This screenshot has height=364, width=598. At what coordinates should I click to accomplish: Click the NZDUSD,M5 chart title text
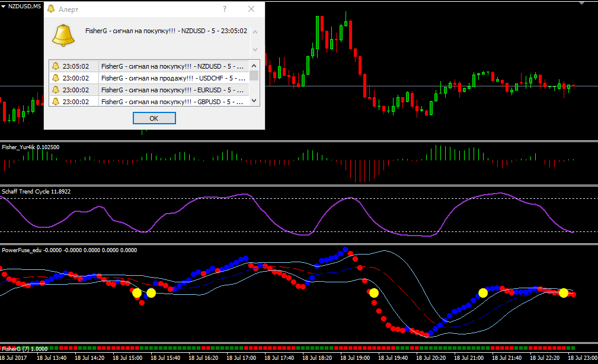click(x=24, y=6)
